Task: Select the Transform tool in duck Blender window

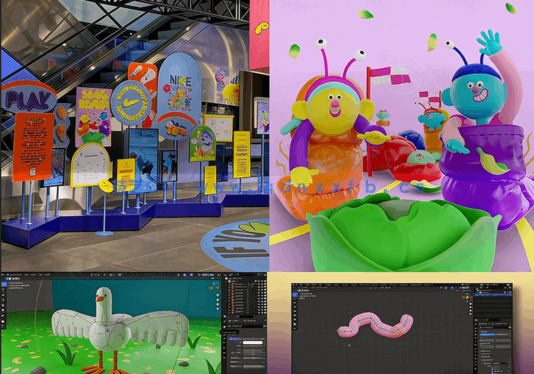Action: 3,310
